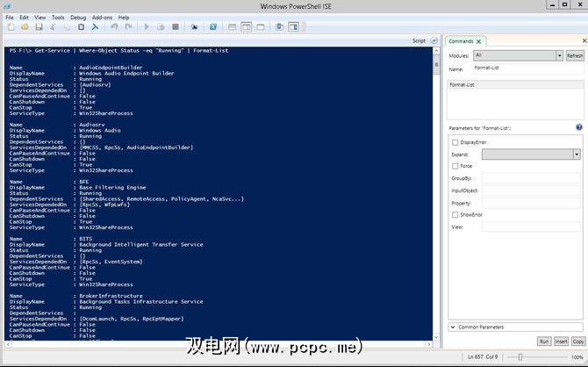Click the Run button

point(544,342)
